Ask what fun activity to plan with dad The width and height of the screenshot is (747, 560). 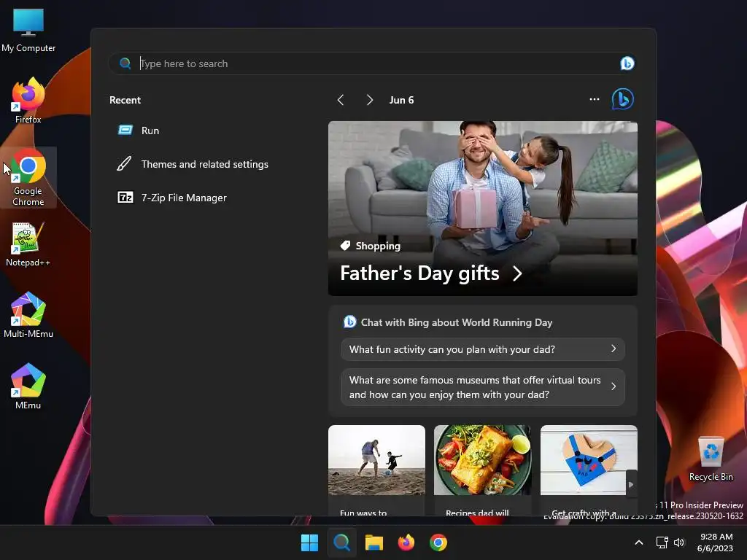(483, 349)
